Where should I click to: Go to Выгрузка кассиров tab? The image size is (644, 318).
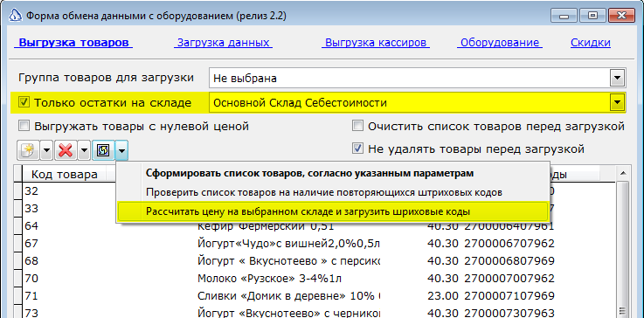[x=376, y=43]
